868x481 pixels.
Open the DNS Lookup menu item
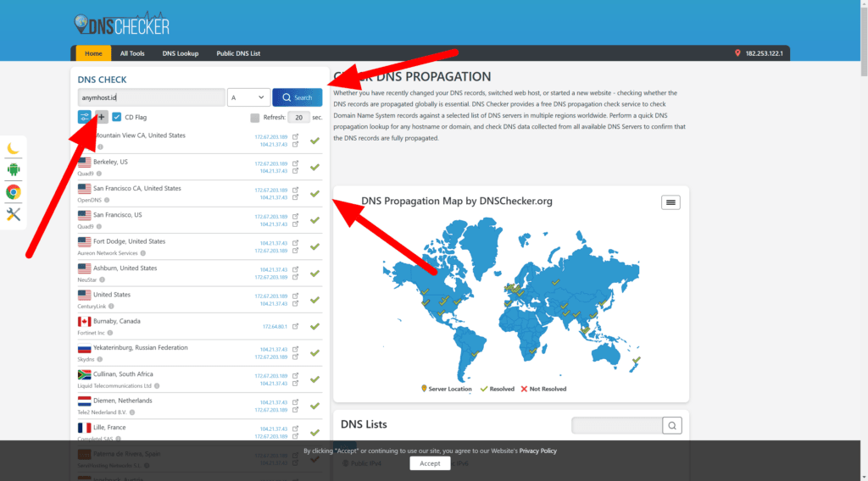click(x=181, y=53)
